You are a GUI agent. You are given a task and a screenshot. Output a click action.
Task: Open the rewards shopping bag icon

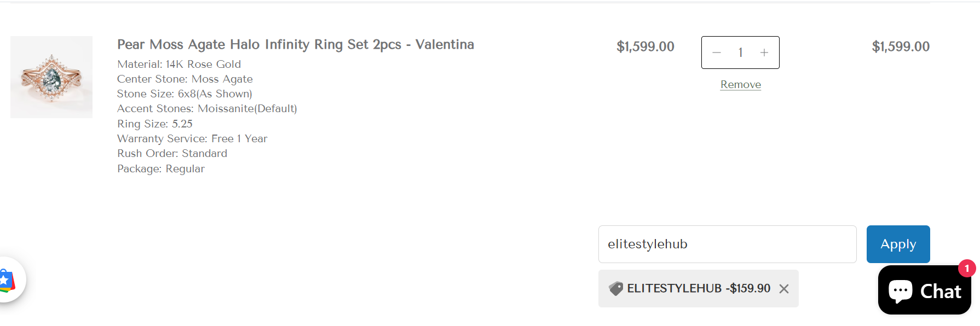7,280
